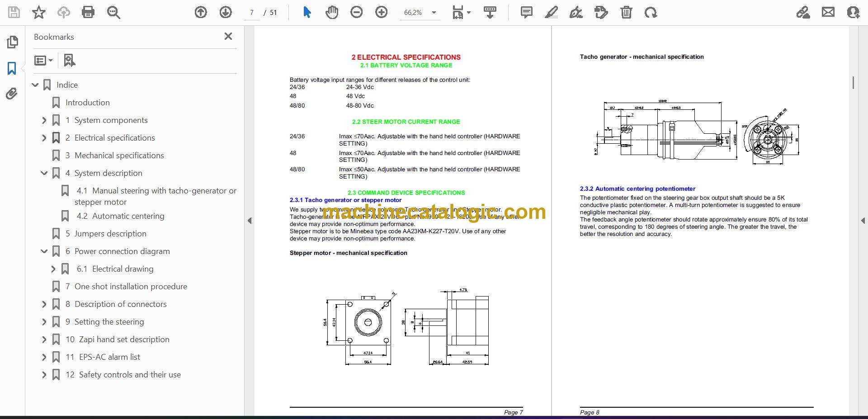The height and width of the screenshot is (419, 868).
Task: Click heading 2.2 STEER MOTOR CURRENT RANGE
Action: tap(406, 122)
